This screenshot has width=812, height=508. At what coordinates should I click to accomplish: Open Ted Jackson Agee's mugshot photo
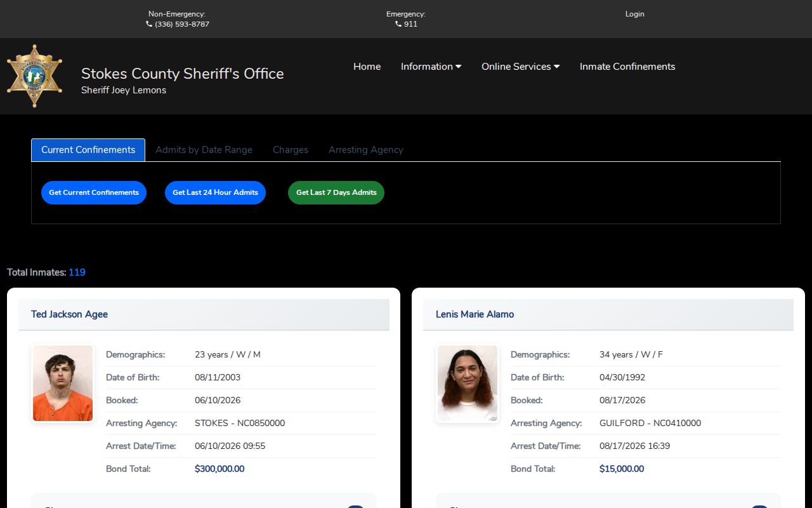pos(63,384)
